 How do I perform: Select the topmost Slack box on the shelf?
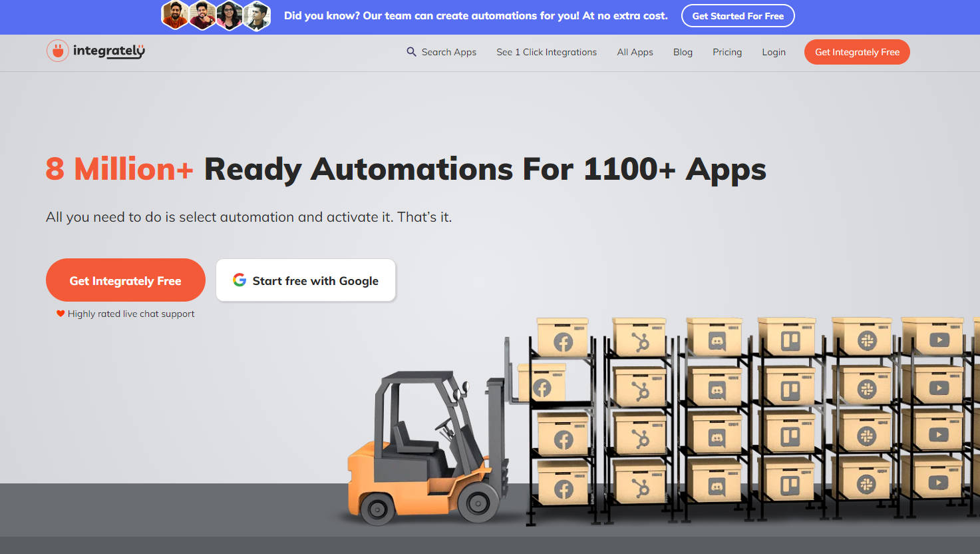(864, 338)
